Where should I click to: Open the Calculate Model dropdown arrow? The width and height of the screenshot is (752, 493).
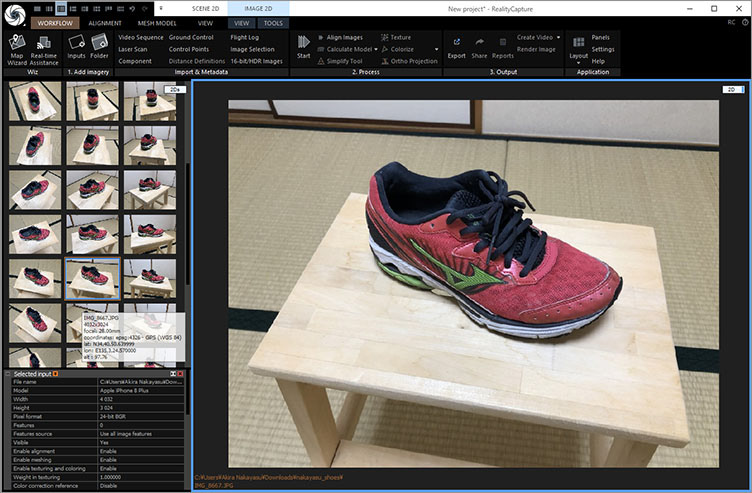[x=376, y=49]
